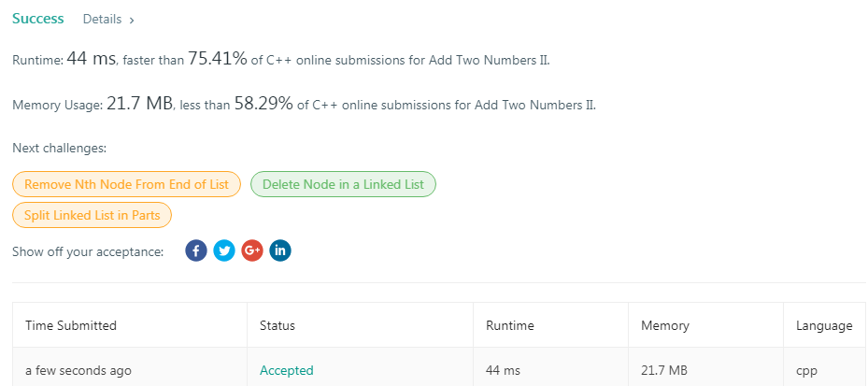The image size is (868, 386).
Task: Click the cpp language table cell
Action: pos(806,370)
